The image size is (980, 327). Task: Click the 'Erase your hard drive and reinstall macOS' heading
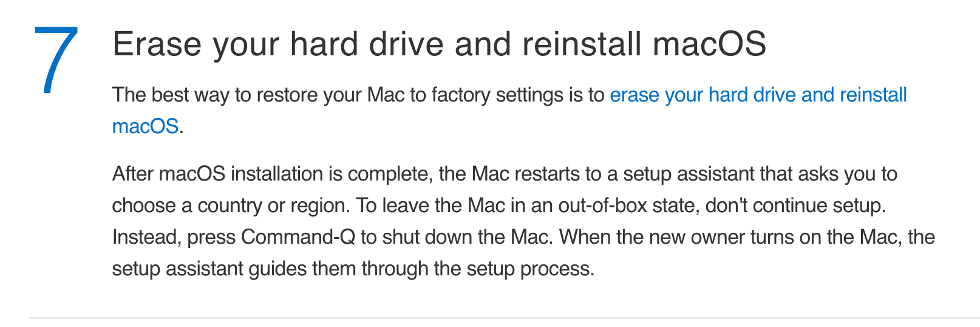[x=439, y=44]
